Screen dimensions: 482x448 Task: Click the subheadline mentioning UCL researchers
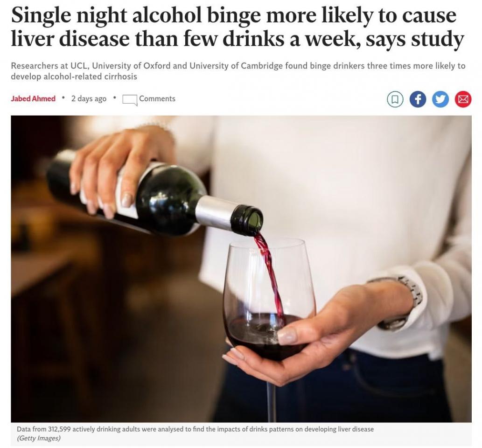pyautogui.click(x=238, y=71)
